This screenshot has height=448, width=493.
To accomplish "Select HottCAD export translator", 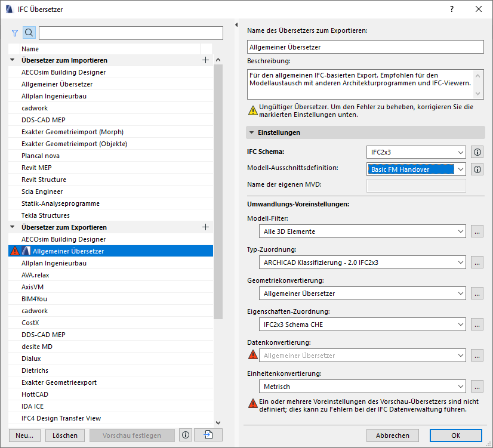I will [110, 394].
